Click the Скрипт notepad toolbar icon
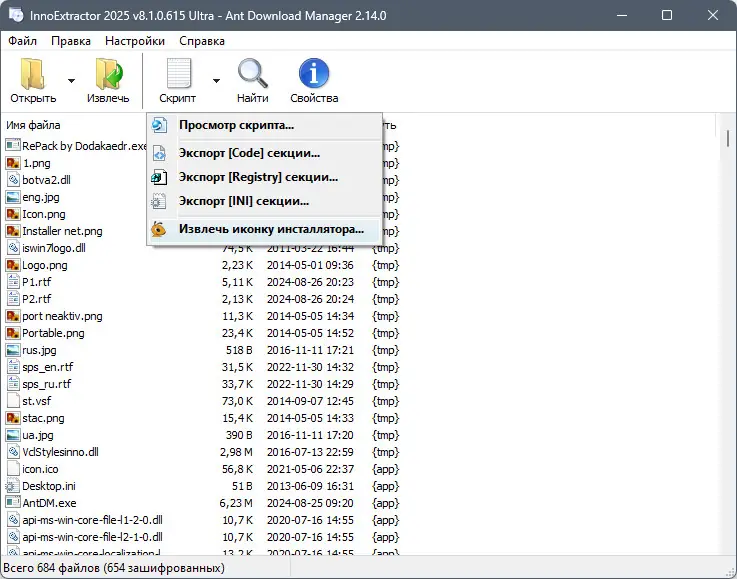 tap(179, 73)
